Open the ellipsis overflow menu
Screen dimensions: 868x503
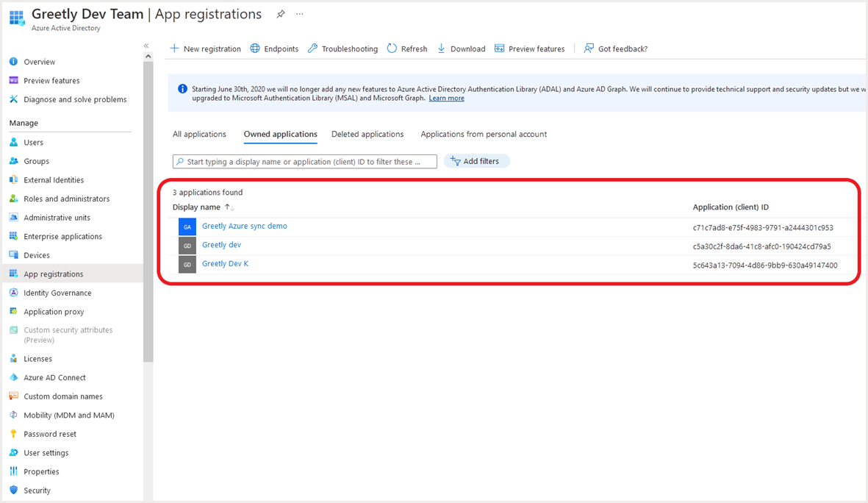(x=298, y=14)
